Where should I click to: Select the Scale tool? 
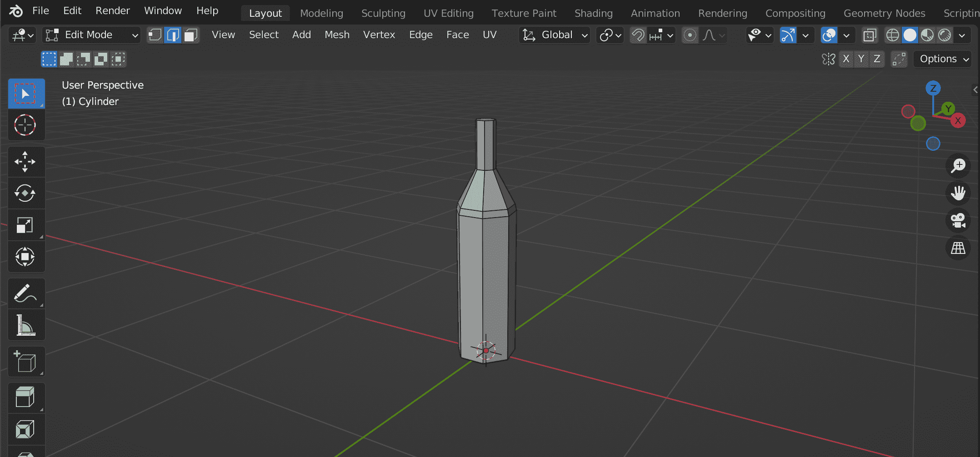[x=26, y=225]
